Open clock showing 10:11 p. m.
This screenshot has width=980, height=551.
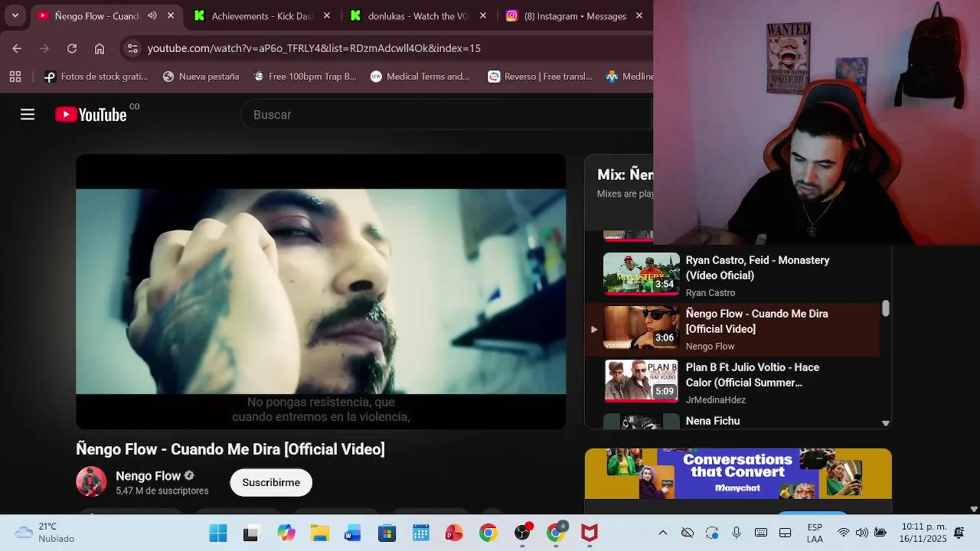[x=923, y=533]
